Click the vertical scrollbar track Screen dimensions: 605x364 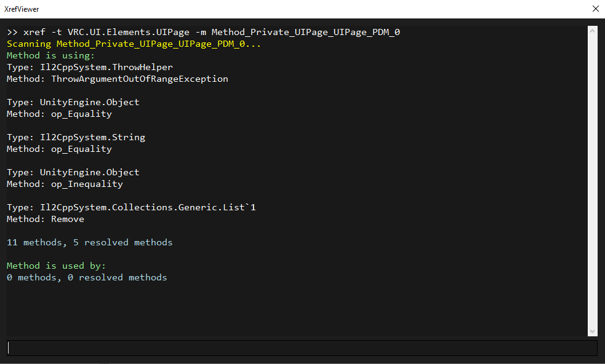(x=592, y=181)
